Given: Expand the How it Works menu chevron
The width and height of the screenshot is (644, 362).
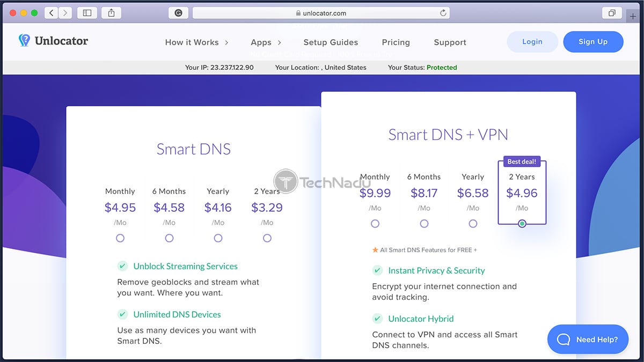Looking at the screenshot, I should point(226,42).
